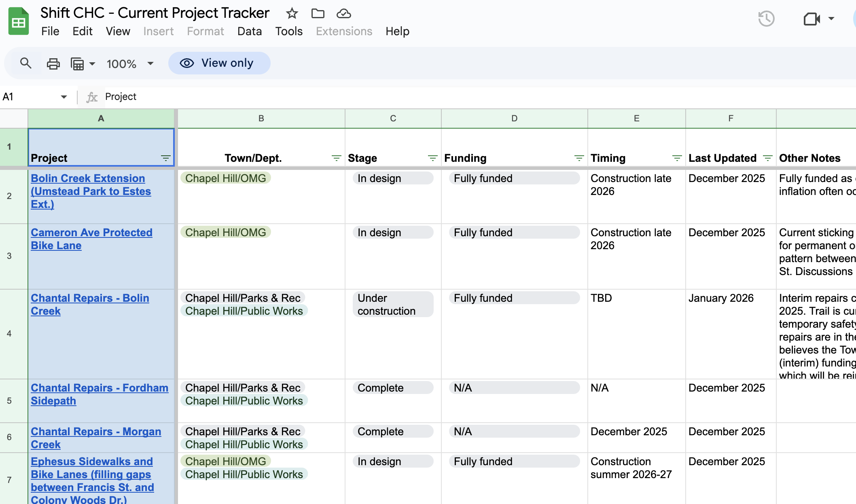
Task: Expand the zoom level dropdown
Action: [x=150, y=64]
